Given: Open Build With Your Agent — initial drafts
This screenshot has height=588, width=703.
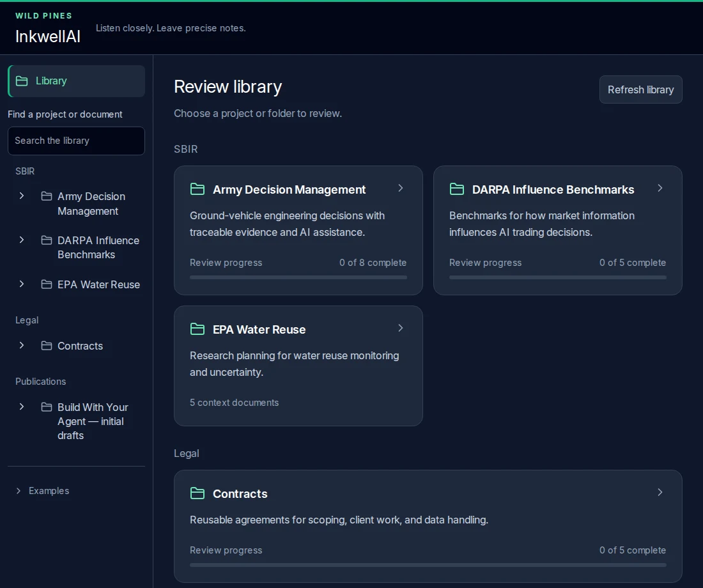Looking at the screenshot, I should (93, 421).
